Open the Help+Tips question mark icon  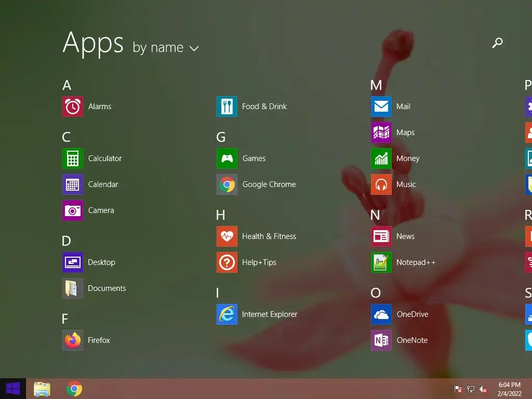(x=227, y=262)
